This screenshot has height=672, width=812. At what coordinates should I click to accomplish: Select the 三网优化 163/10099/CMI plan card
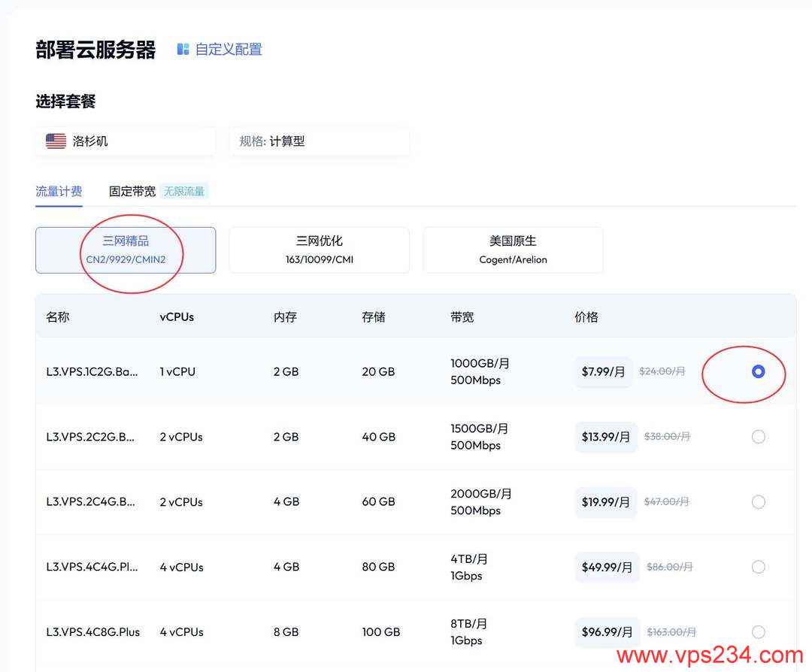(x=319, y=250)
